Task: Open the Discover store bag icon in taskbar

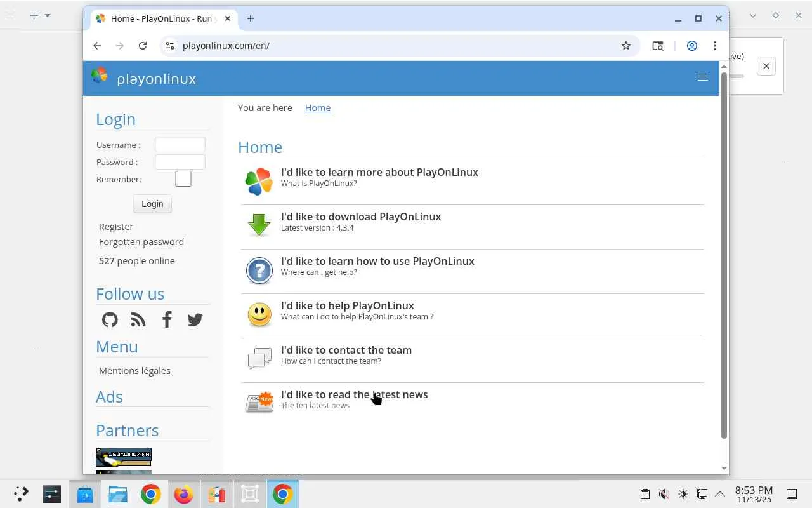Action: click(85, 494)
